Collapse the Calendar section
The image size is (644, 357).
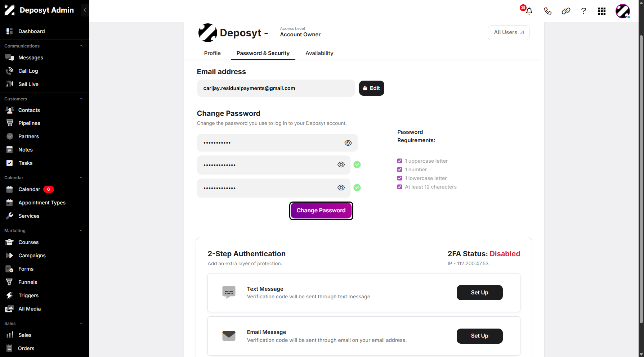click(81, 178)
